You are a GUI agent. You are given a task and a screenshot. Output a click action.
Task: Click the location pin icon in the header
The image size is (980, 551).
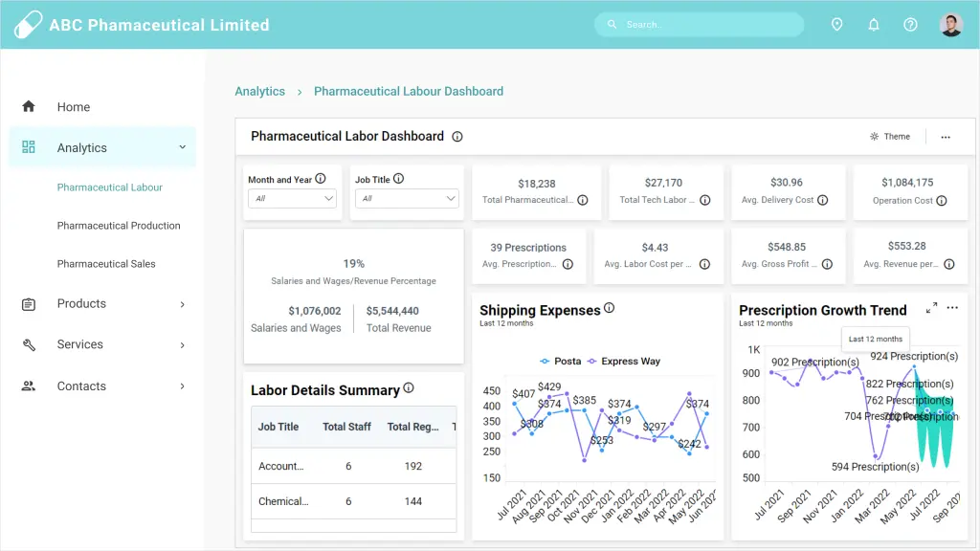[836, 24]
